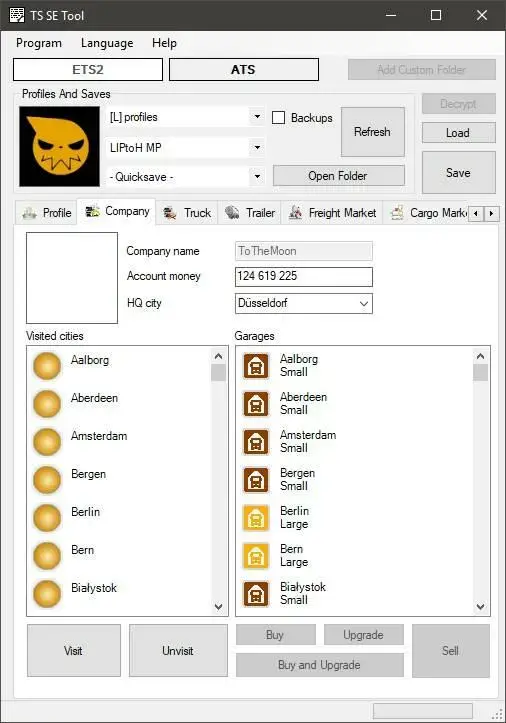The image size is (506, 723).
Task: Click the Bergen visited city gold icon
Action: pos(47,480)
